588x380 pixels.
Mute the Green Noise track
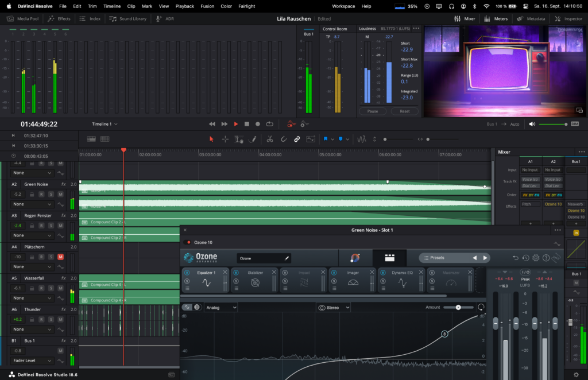coord(60,194)
